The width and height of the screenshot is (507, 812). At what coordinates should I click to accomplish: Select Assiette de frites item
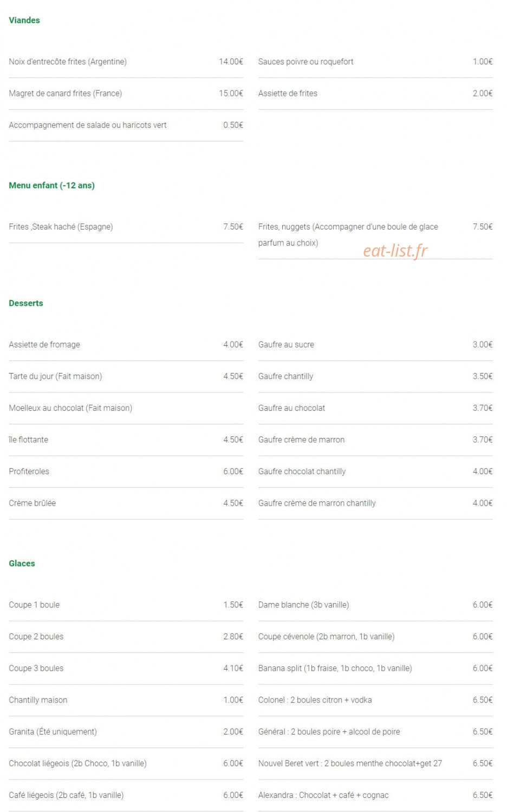[x=288, y=93]
